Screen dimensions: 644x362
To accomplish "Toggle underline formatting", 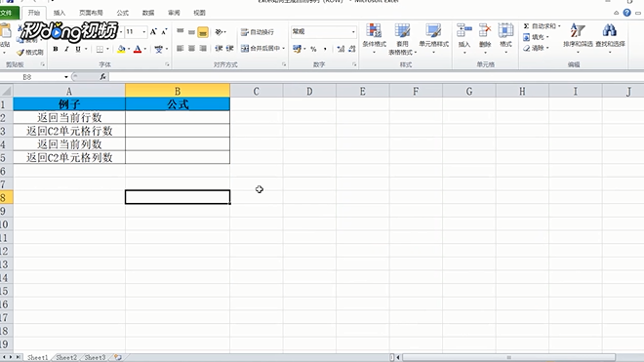I will (x=78, y=50).
